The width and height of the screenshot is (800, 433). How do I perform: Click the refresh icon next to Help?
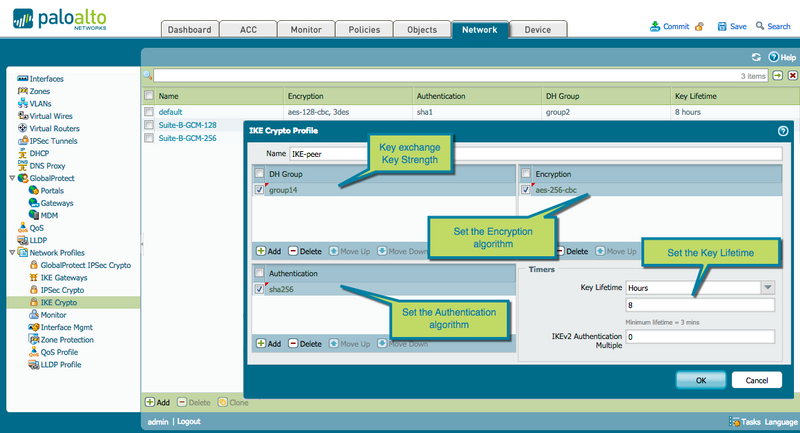tap(756, 57)
